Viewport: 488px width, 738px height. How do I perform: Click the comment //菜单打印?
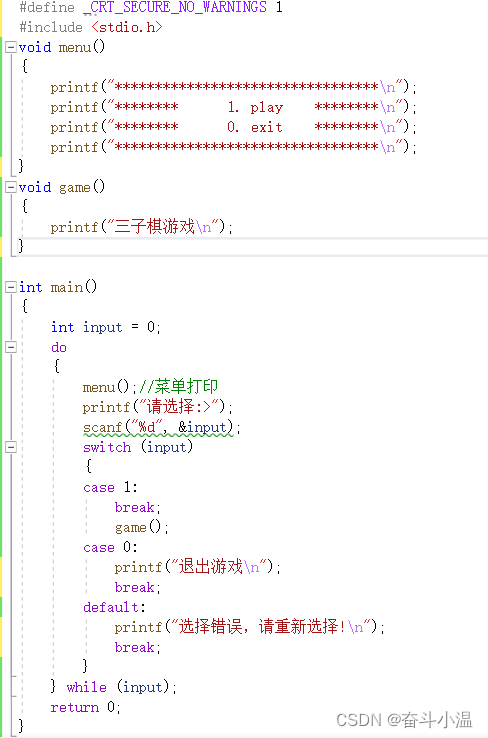click(178, 386)
